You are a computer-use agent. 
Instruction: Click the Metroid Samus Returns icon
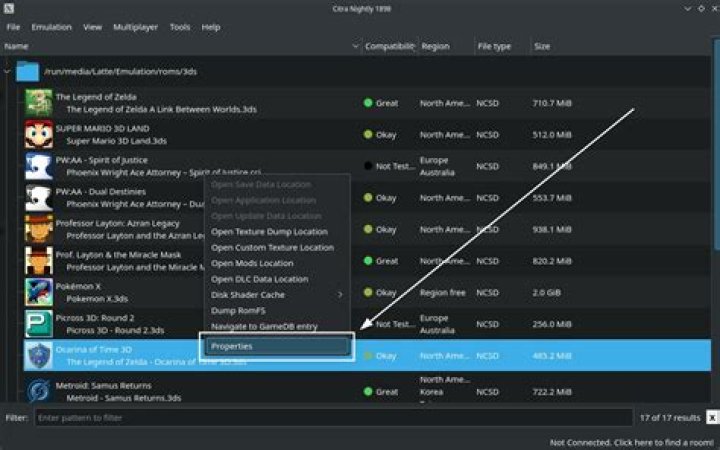[x=38, y=387]
